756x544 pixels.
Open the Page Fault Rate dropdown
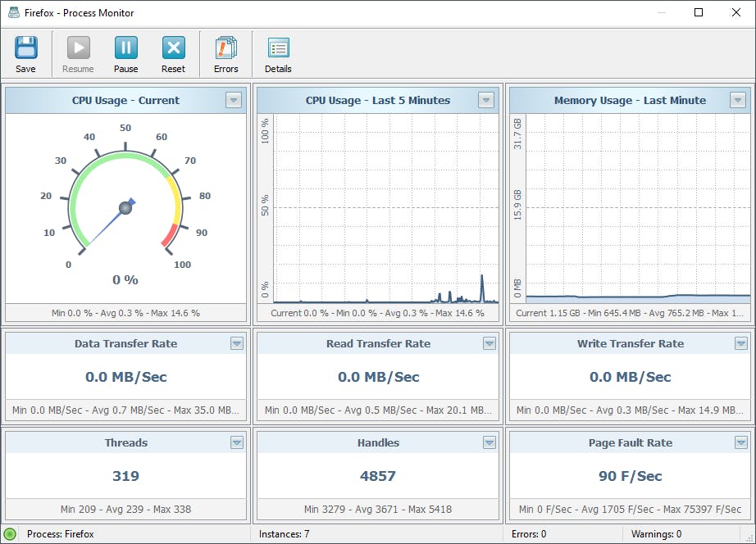[741, 442]
